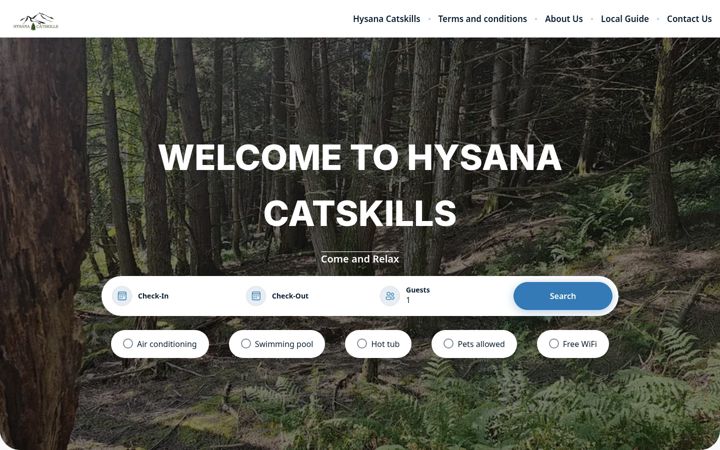
Task: Click the Check-Out calendar icon
Action: click(x=256, y=296)
